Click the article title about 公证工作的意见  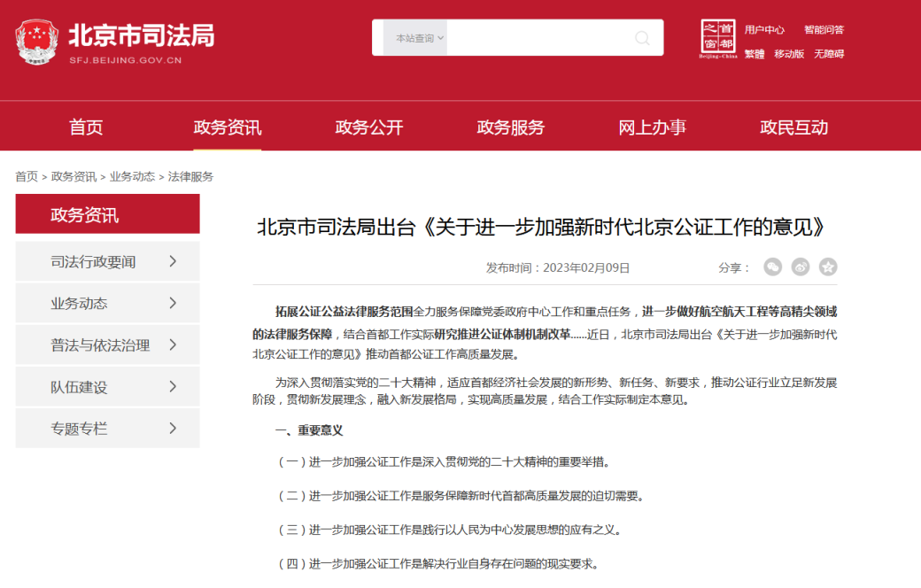coord(540,228)
